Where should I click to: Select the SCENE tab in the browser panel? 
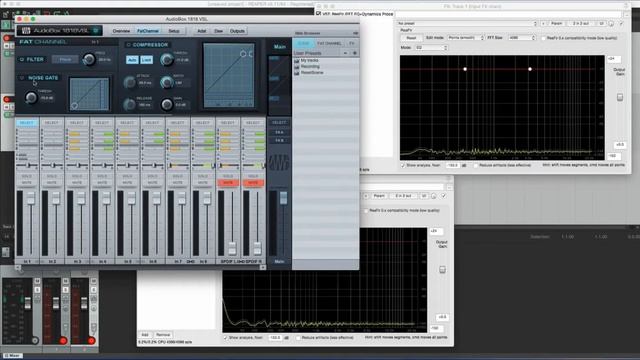coord(303,43)
